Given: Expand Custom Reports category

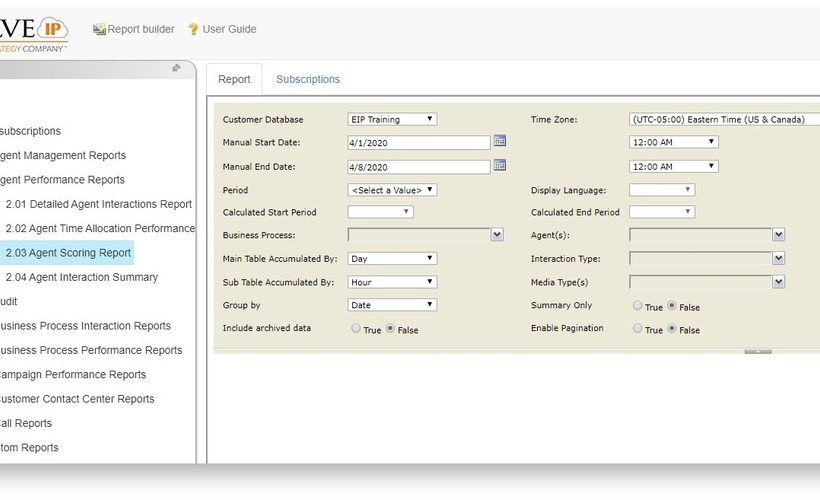Looking at the screenshot, I should coord(29,447).
